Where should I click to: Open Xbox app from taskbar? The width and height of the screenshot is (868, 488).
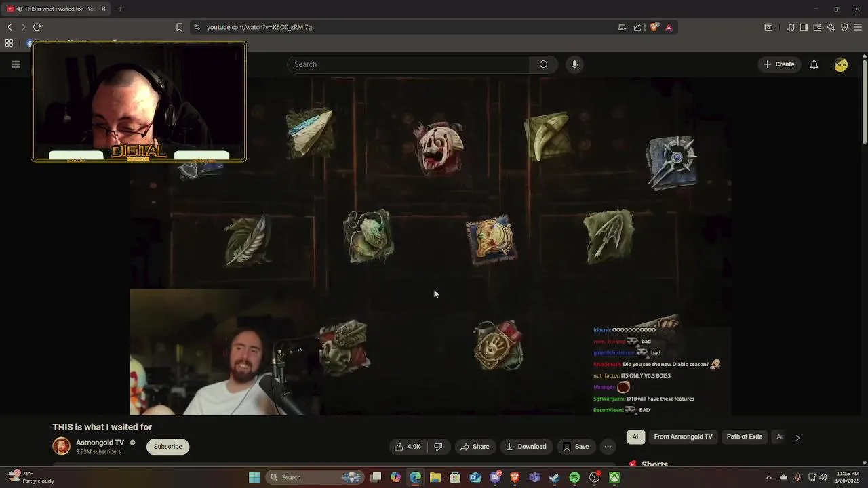614,477
